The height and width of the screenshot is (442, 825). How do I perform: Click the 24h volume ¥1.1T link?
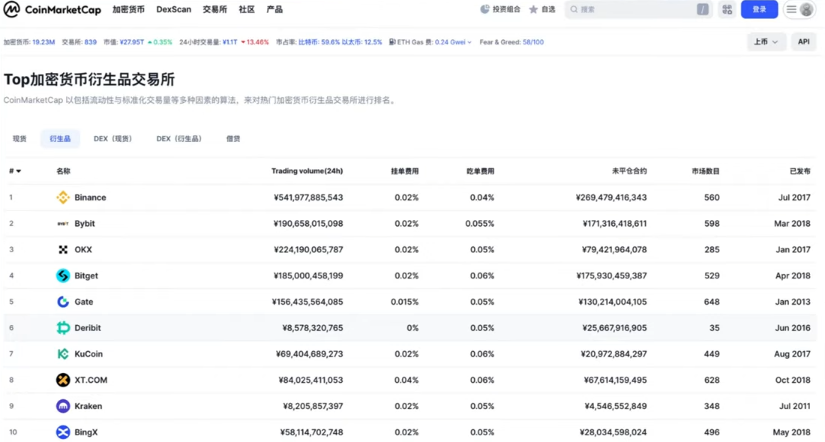[x=230, y=42]
